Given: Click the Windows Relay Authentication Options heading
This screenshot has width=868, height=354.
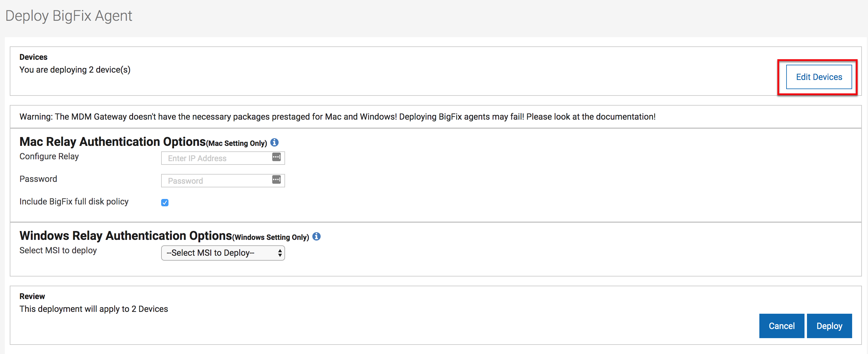Looking at the screenshot, I should (126, 236).
